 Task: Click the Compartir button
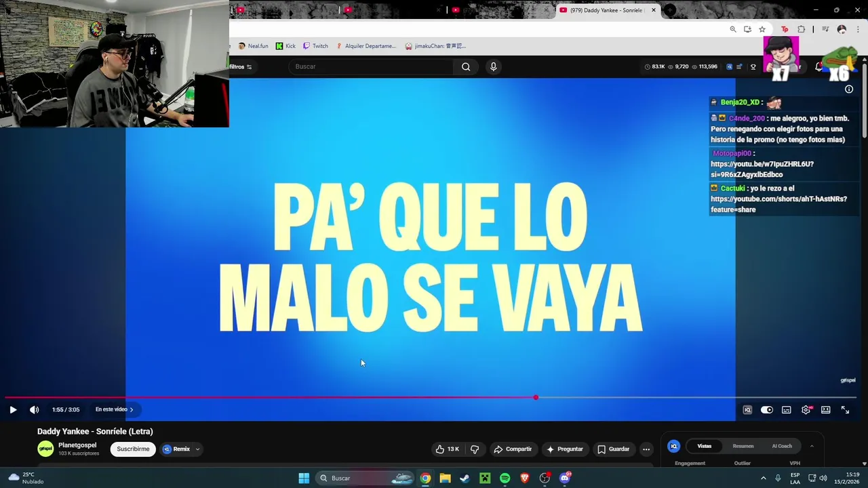[513, 449]
